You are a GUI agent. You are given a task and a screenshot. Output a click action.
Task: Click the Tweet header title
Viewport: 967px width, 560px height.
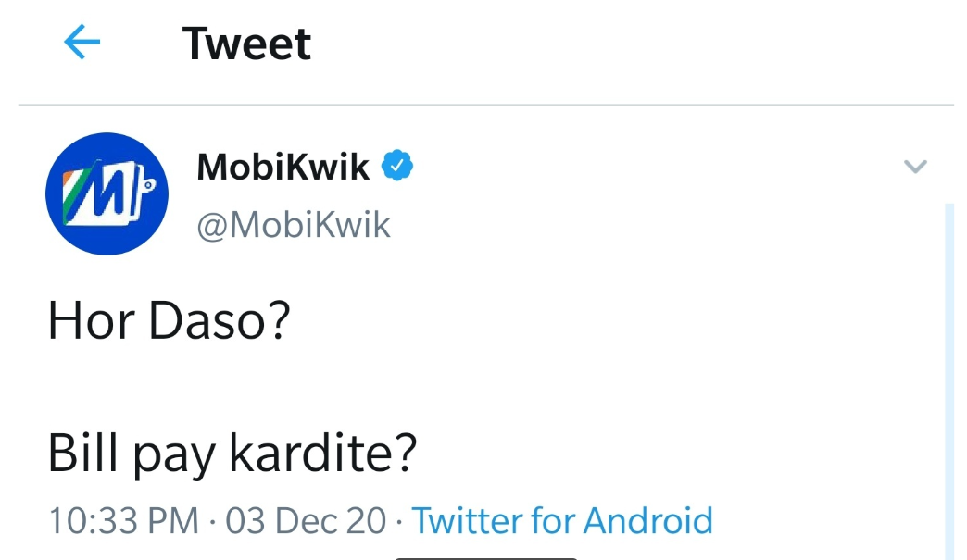(246, 44)
